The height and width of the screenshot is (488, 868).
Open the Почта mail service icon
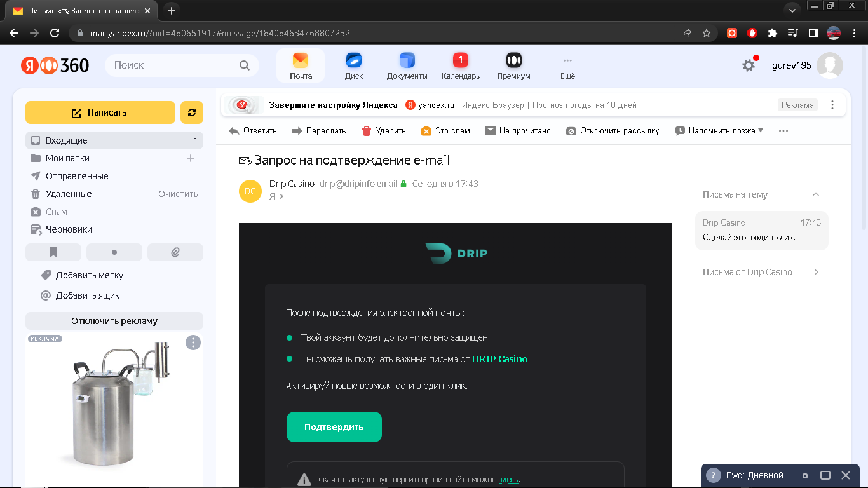pyautogui.click(x=301, y=66)
